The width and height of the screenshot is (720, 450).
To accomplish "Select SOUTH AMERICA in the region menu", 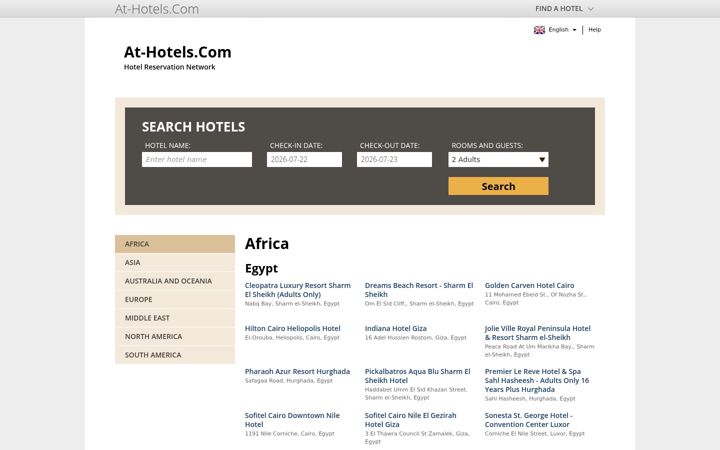I will pos(174,355).
